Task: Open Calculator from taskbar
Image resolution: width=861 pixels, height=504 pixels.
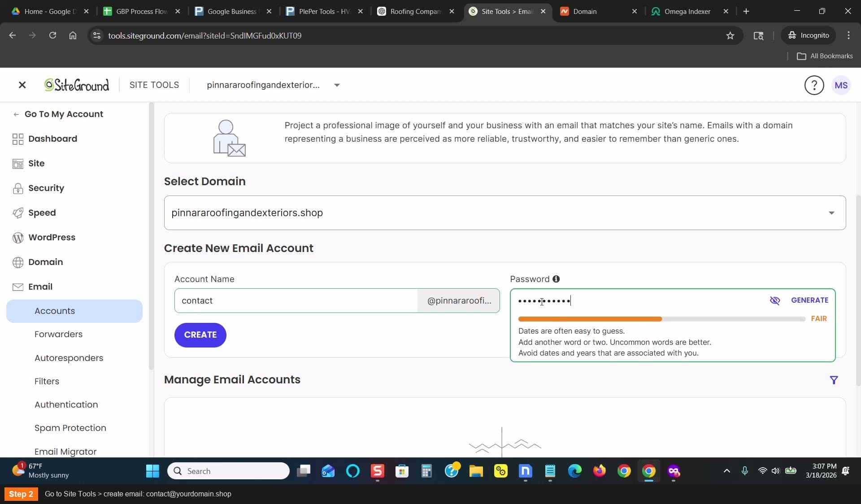Action: tap(426, 471)
